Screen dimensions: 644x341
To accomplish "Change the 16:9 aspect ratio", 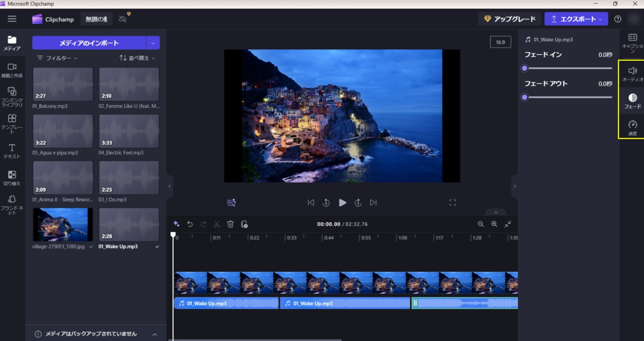I will 500,42.
